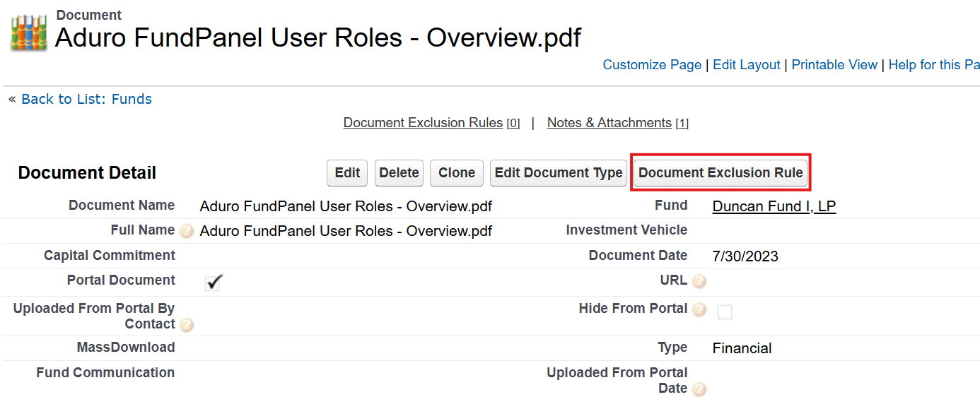This screenshot has width=980, height=397.
Task: Click the Clone button
Action: click(x=457, y=173)
